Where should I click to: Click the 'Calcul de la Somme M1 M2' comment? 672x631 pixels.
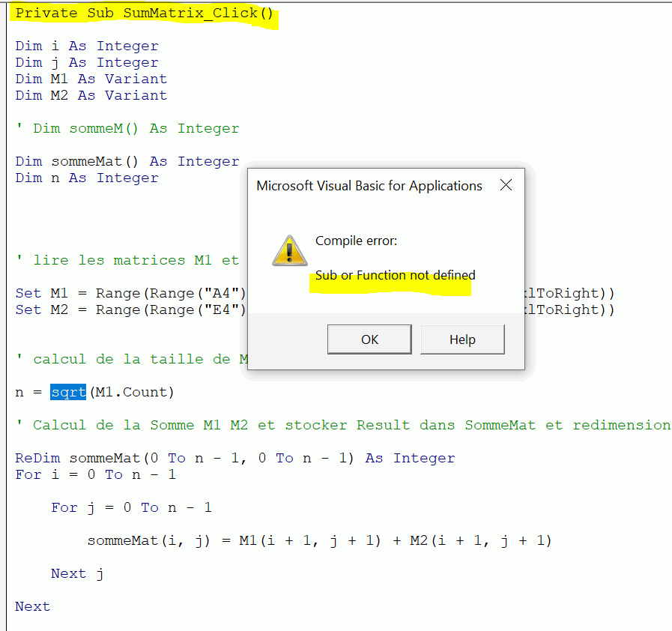pos(343,425)
